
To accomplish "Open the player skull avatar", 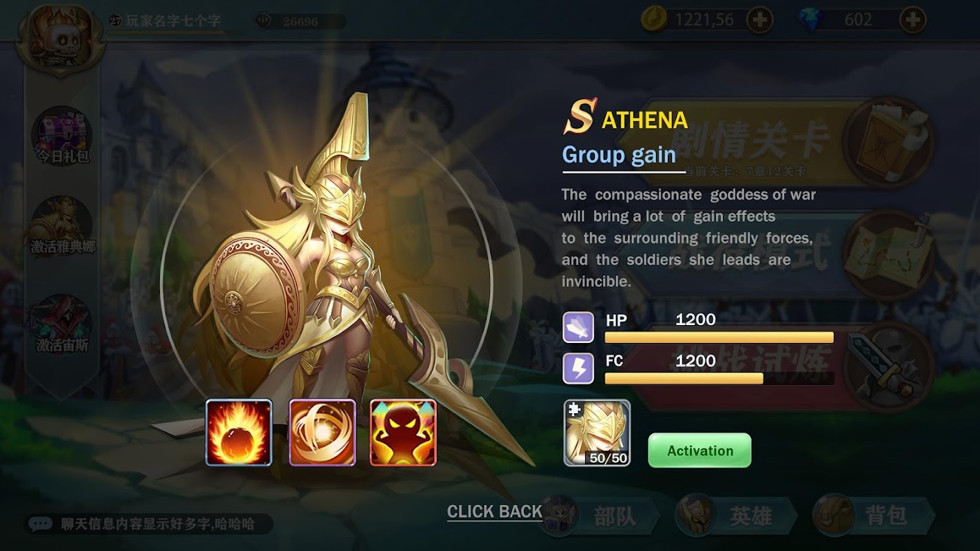I will pyautogui.click(x=61, y=38).
